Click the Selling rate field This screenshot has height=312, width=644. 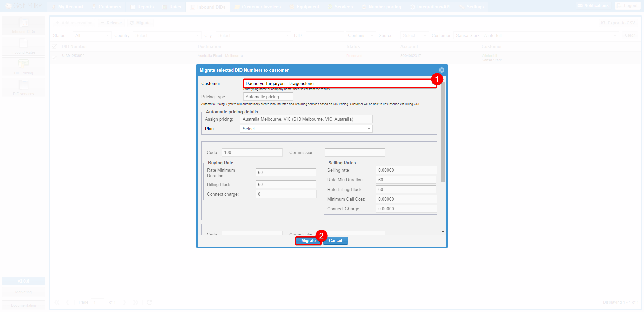click(406, 170)
